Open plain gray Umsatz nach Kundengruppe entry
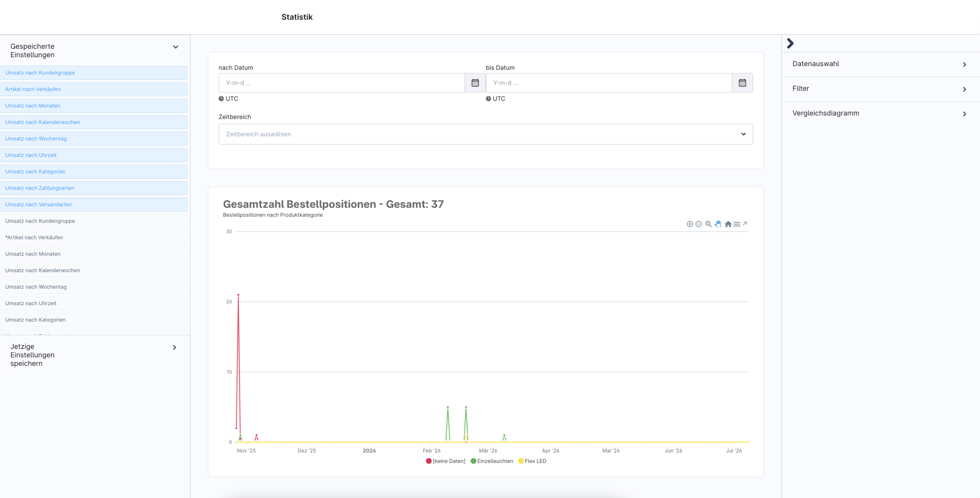Image resolution: width=980 pixels, height=498 pixels. (94, 221)
